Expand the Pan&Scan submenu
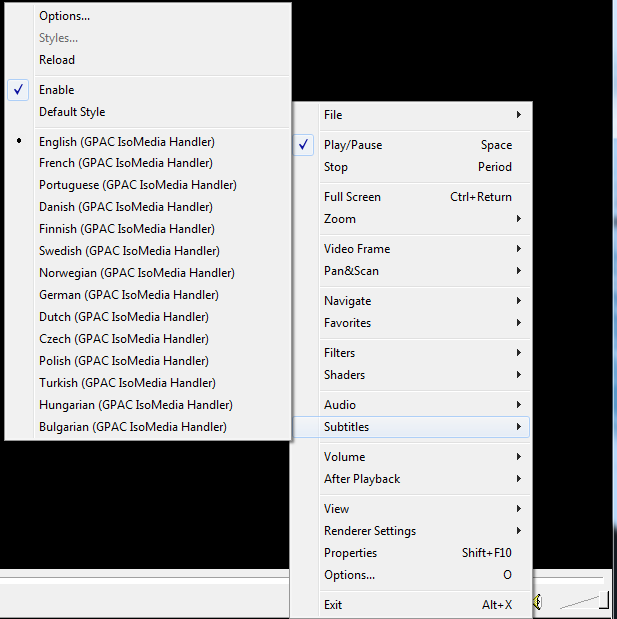 tap(411, 271)
